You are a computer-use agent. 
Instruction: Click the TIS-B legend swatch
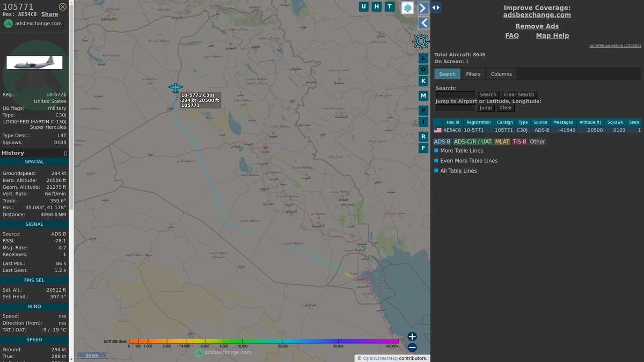[519, 142]
